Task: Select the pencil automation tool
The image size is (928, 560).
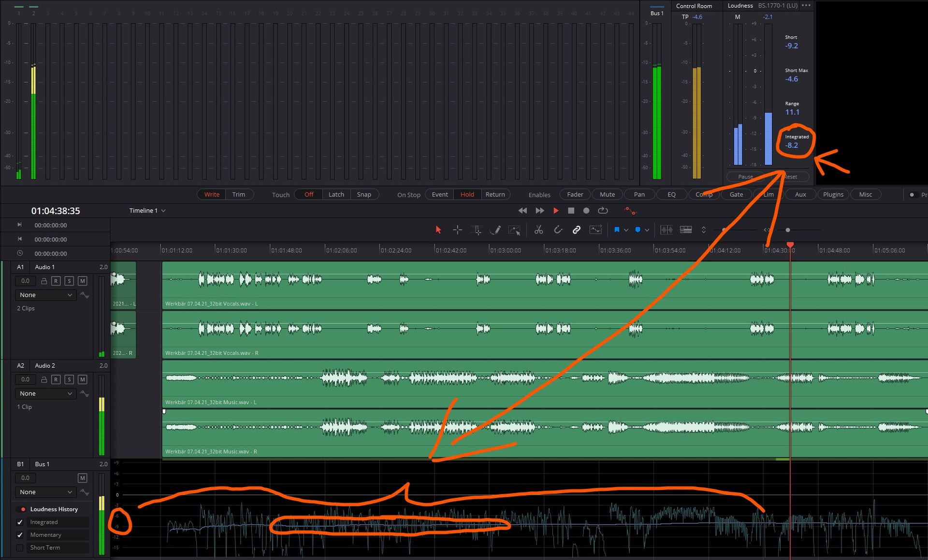Action: (x=495, y=230)
